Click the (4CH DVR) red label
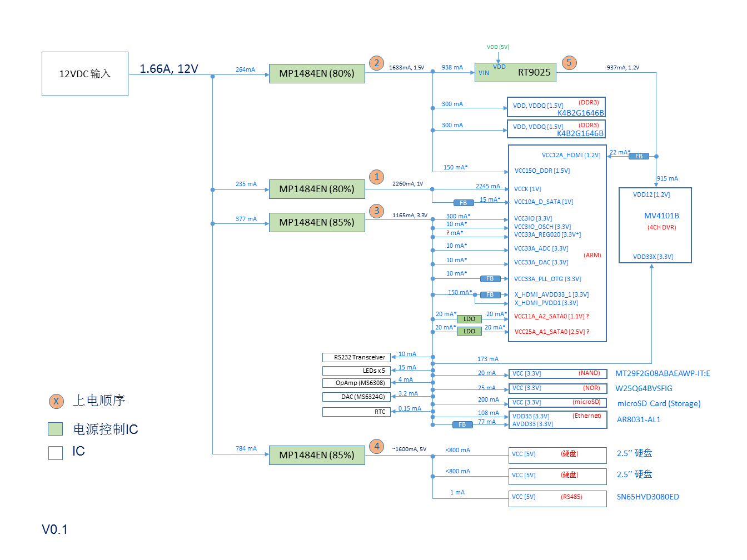This screenshot has height=560, width=747. 661,227
